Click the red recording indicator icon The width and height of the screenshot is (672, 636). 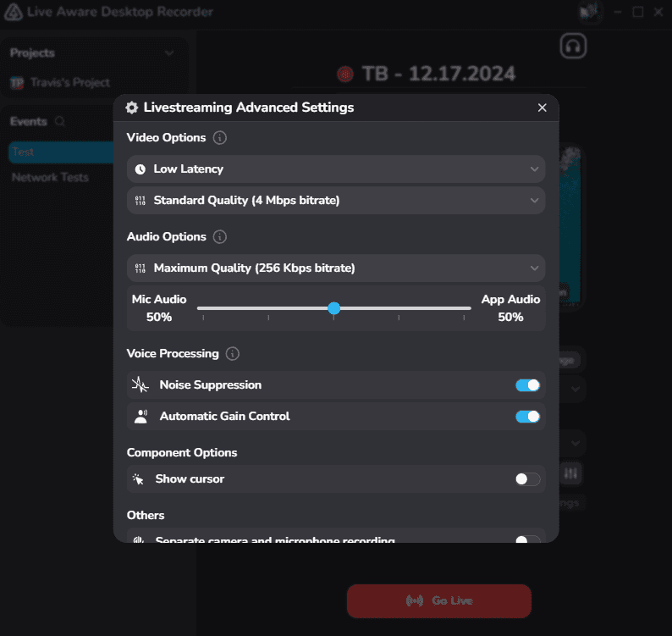coord(345,75)
